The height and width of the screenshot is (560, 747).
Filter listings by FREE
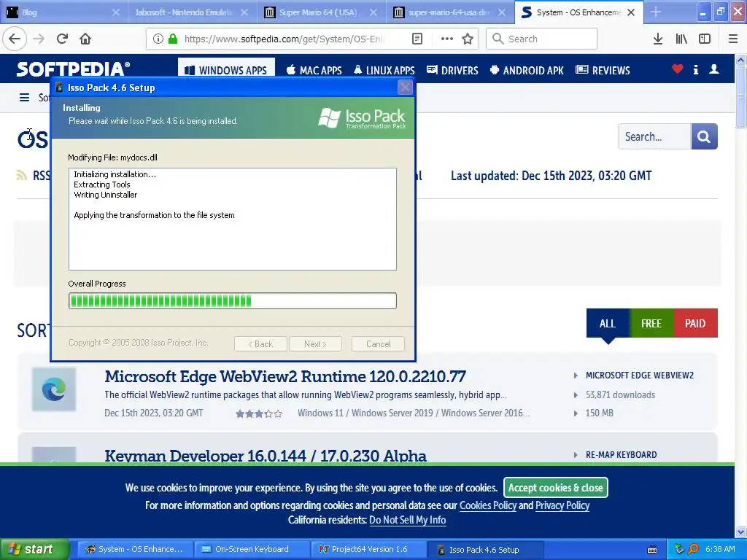tap(651, 323)
